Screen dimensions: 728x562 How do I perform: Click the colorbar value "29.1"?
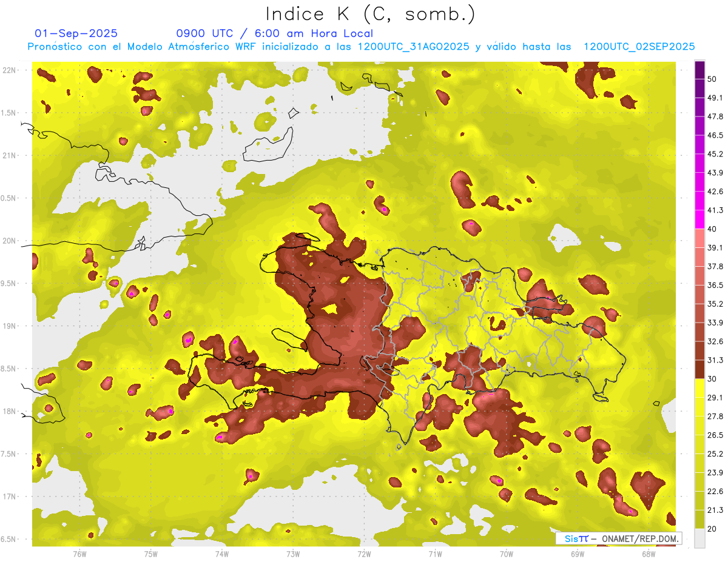715,397
